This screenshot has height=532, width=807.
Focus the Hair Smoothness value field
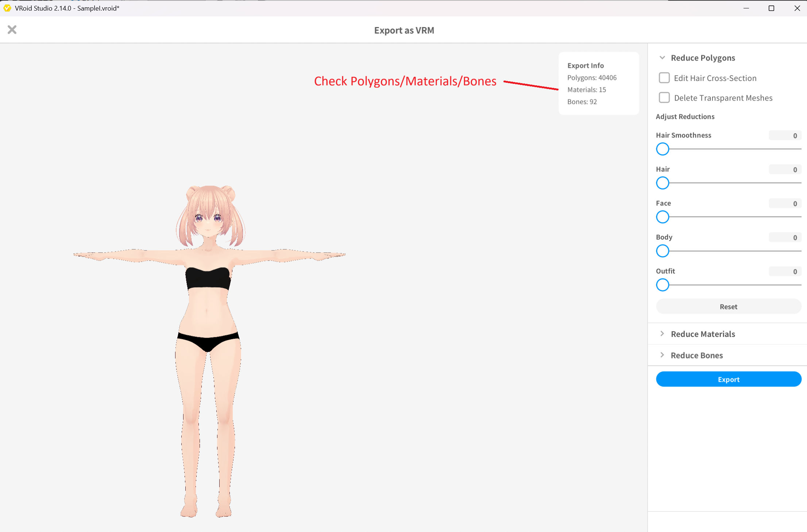pos(785,135)
